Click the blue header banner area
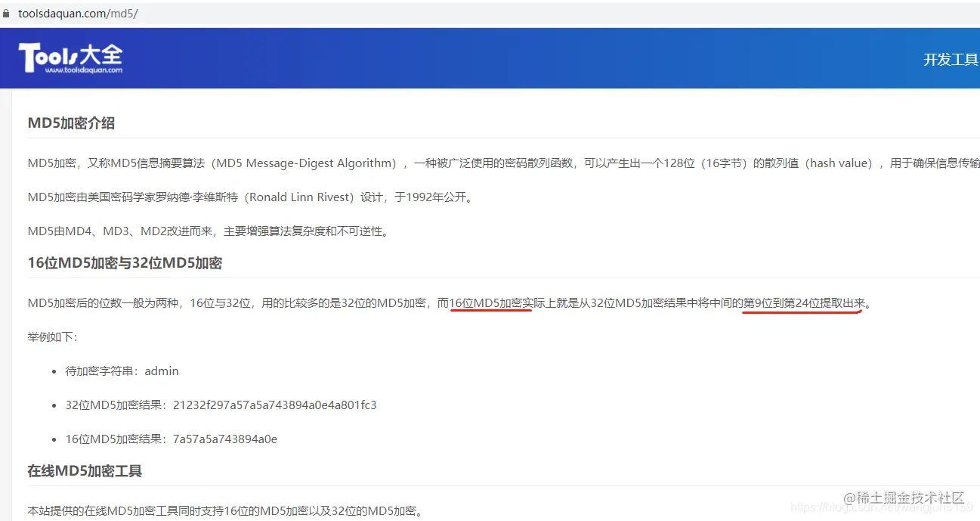The width and height of the screenshot is (980, 521). (x=491, y=58)
